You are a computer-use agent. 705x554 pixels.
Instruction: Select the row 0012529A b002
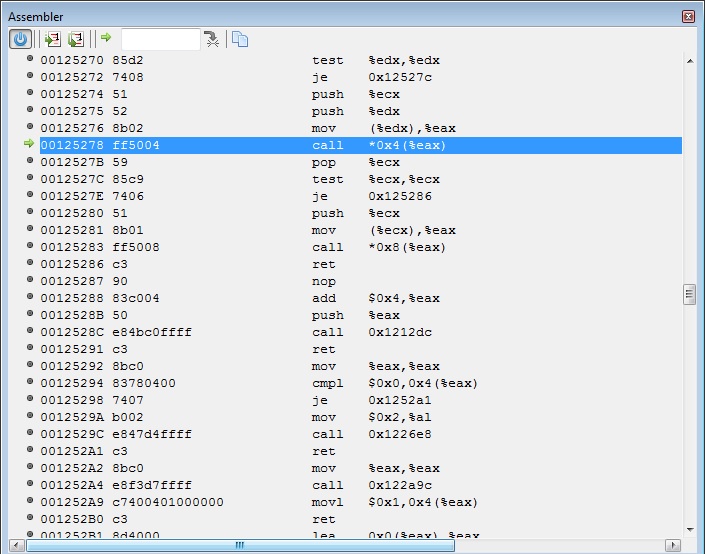[361, 417]
